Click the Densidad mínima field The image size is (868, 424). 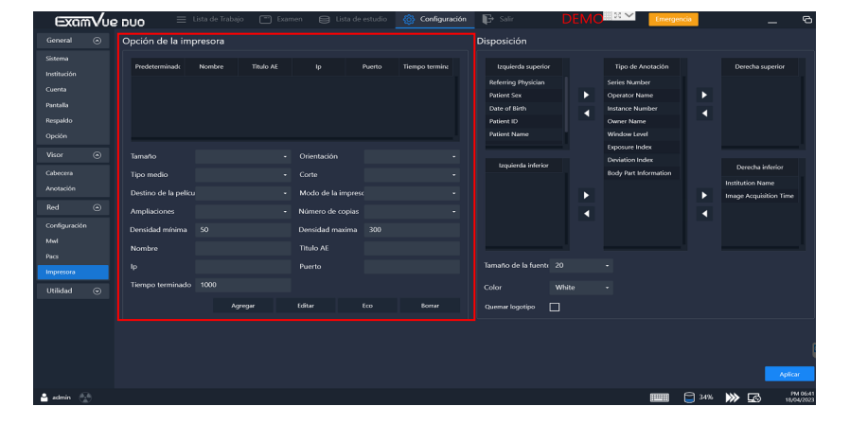(242, 230)
